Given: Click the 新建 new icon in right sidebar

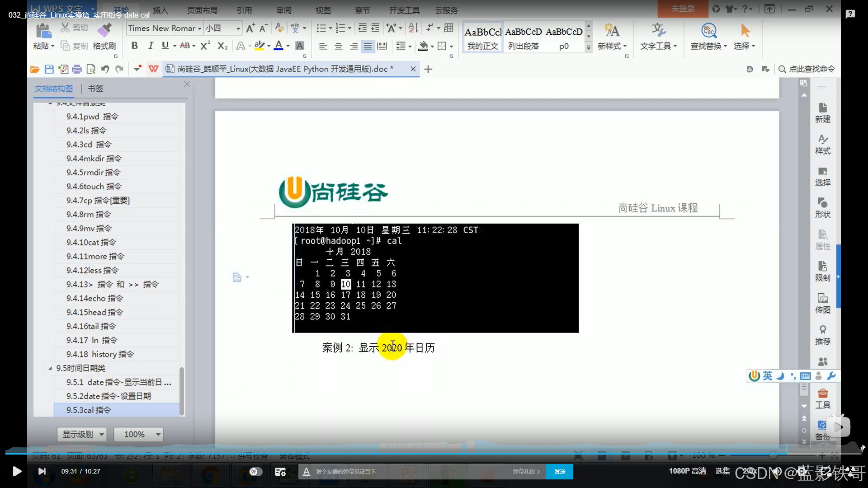Looking at the screenshot, I should [822, 113].
